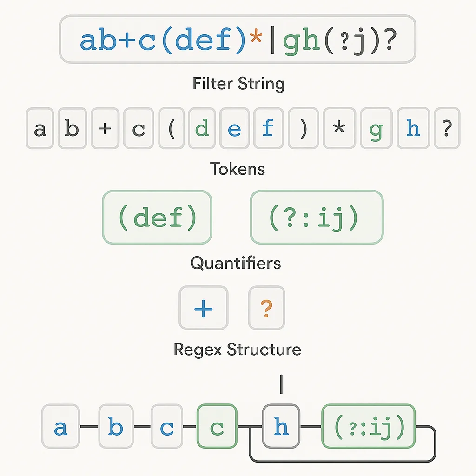
Task: Select the 'a' token in the Tokens row
Action: click(40, 128)
